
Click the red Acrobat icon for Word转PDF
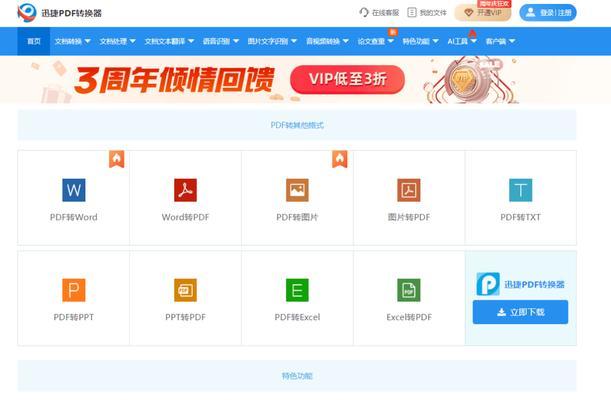coord(185,190)
